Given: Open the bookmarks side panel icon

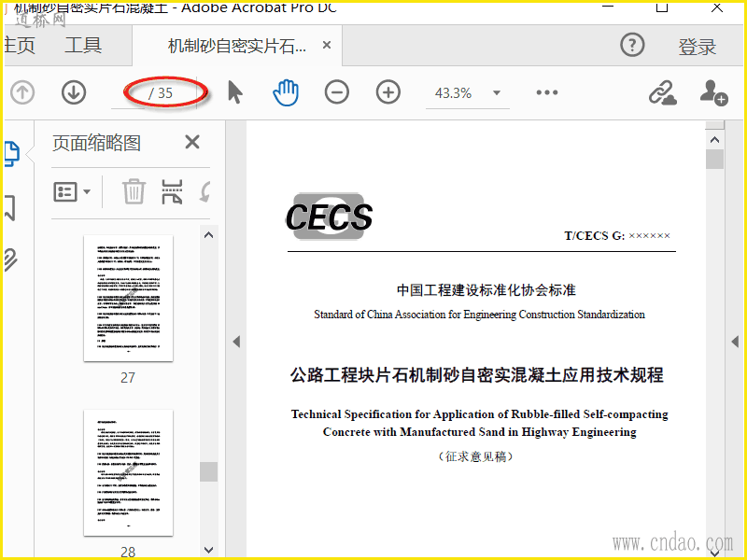Looking at the screenshot, I should 9,207.
